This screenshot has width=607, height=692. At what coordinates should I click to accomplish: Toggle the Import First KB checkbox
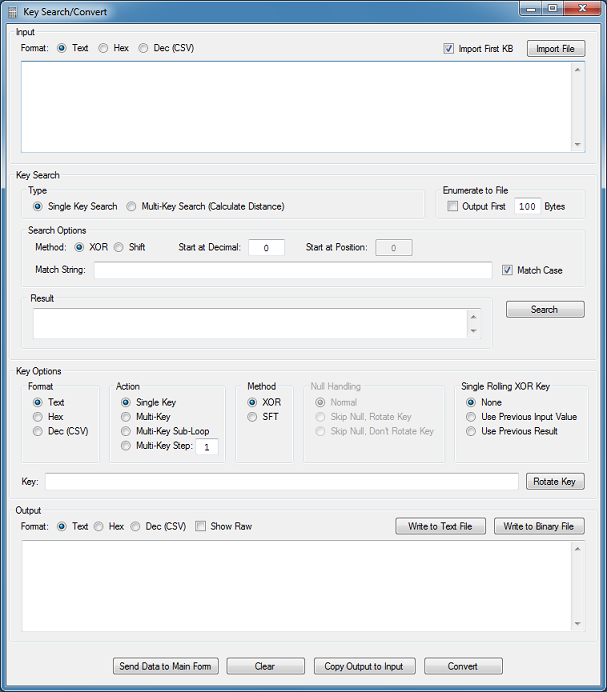click(449, 48)
